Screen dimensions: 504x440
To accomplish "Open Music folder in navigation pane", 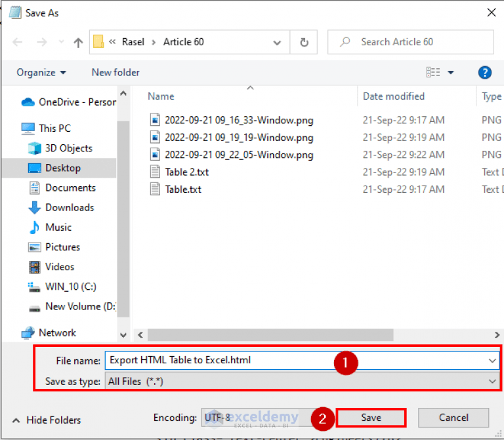I will (x=50, y=228).
